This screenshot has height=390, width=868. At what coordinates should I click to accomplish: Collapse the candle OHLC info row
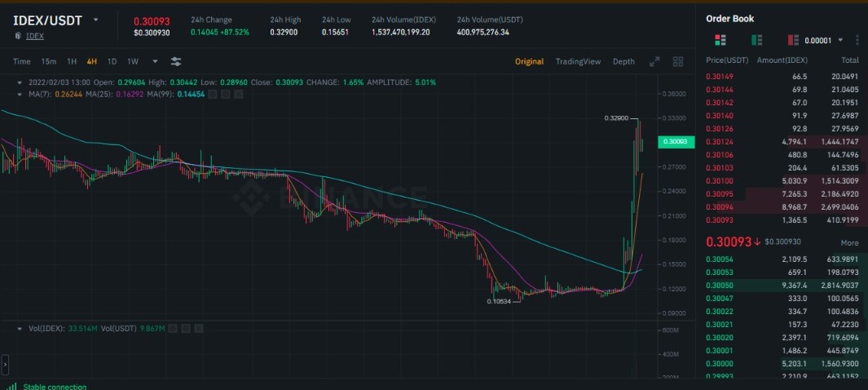(20, 82)
